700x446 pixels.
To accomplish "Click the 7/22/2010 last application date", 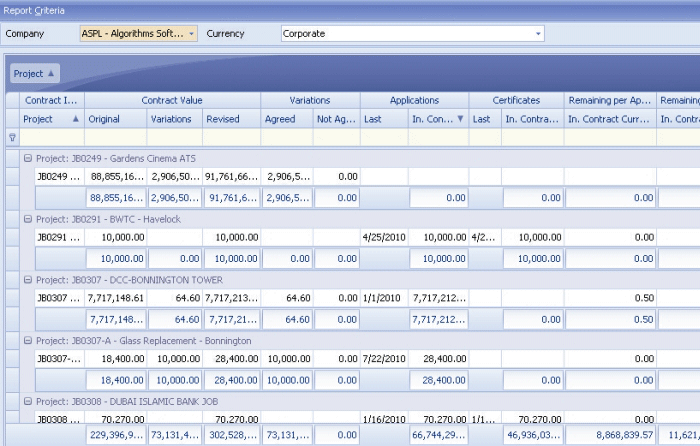I will click(x=384, y=358).
